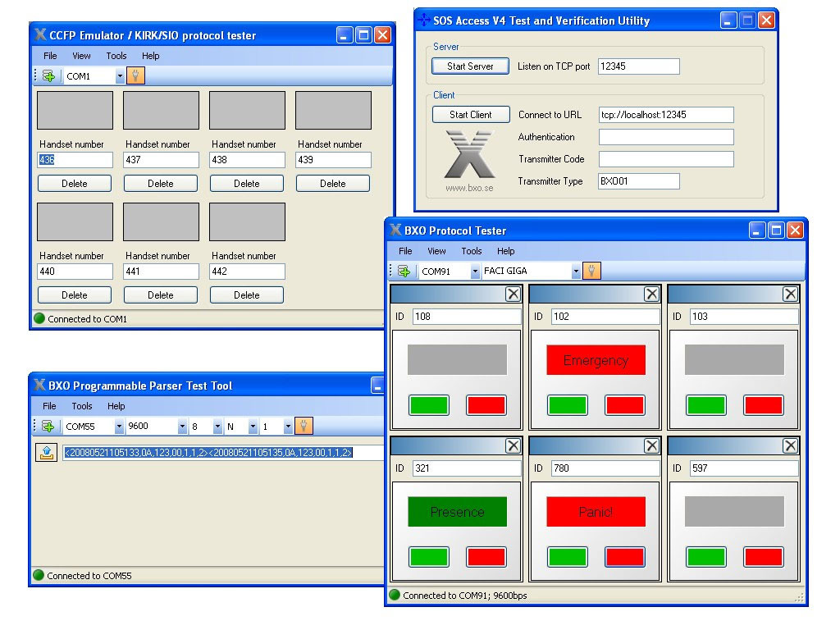Click the green Presence display on ID 321
The width and height of the screenshot is (840, 630).
457,512
